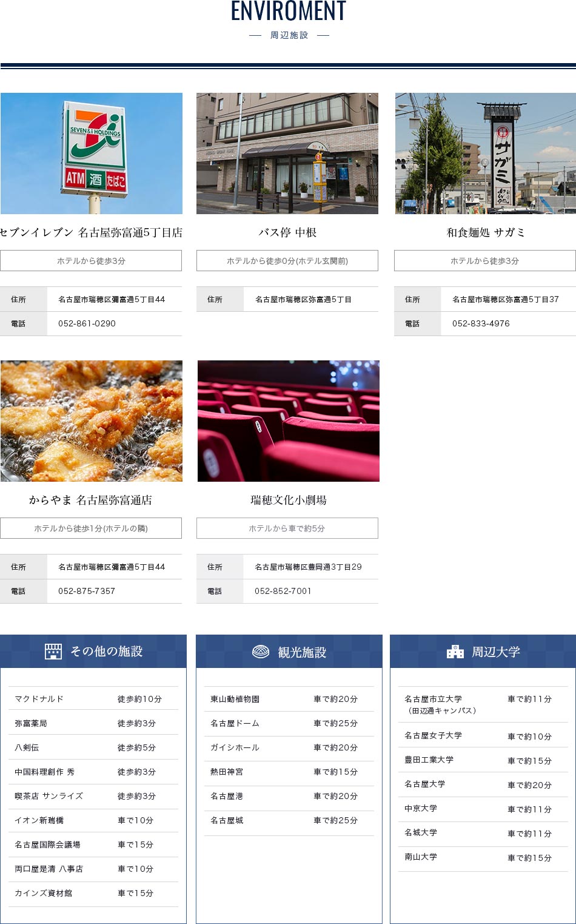Click the からやま 名古屋弥富通店 title
The width and height of the screenshot is (576, 924).
[91, 500]
